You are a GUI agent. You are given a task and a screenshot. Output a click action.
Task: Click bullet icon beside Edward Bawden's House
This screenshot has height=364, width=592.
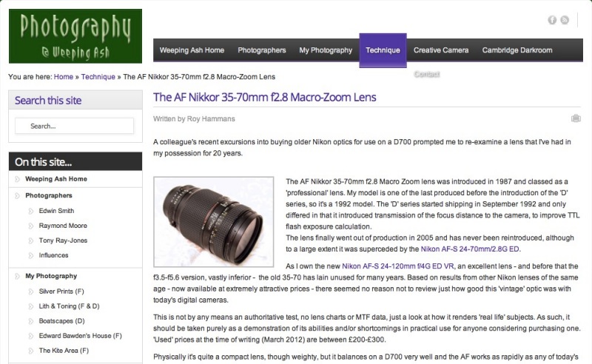pyautogui.click(x=31, y=336)
